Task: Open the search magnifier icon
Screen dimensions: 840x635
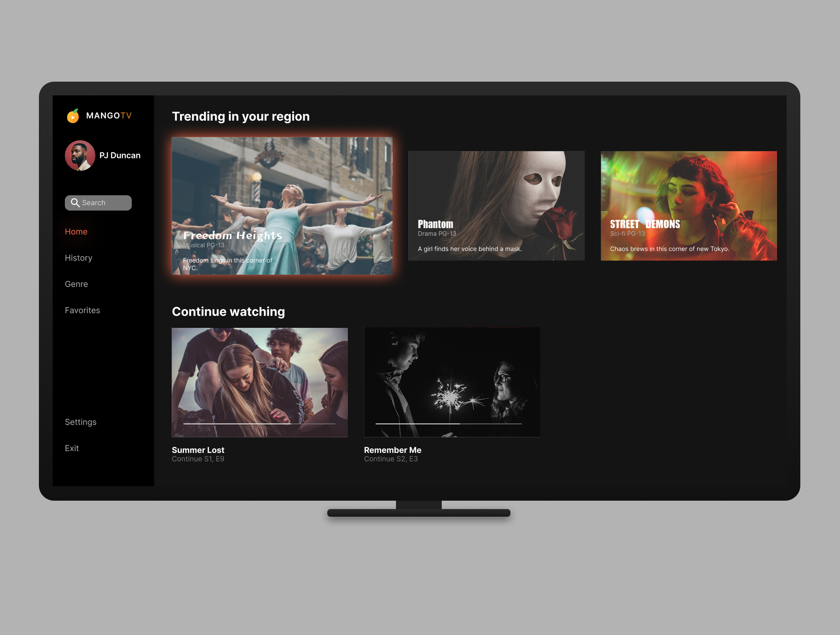Action: tap(76, 203)
